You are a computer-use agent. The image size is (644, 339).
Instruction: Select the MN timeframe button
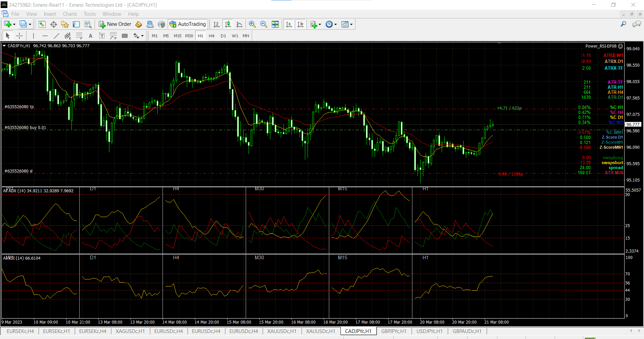pyautogui.click(x=246, y=36)
